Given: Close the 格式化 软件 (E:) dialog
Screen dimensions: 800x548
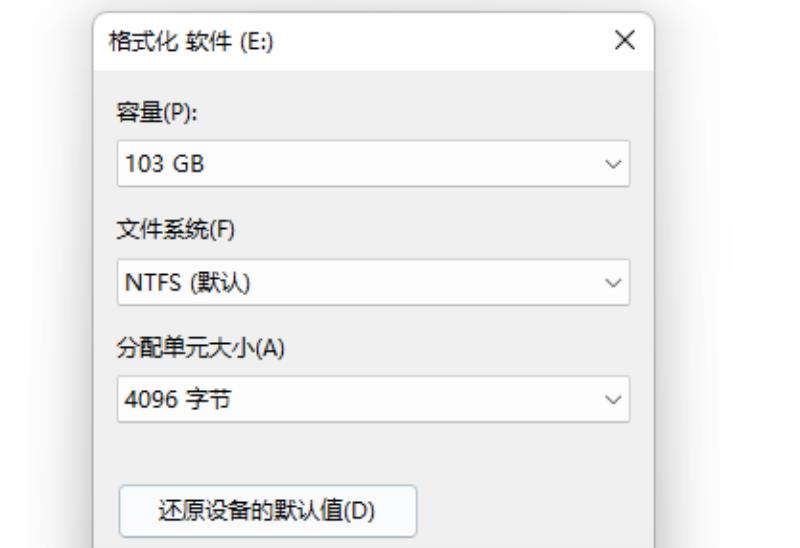Looking at the screenshot, I should click(x=624, y=40).
